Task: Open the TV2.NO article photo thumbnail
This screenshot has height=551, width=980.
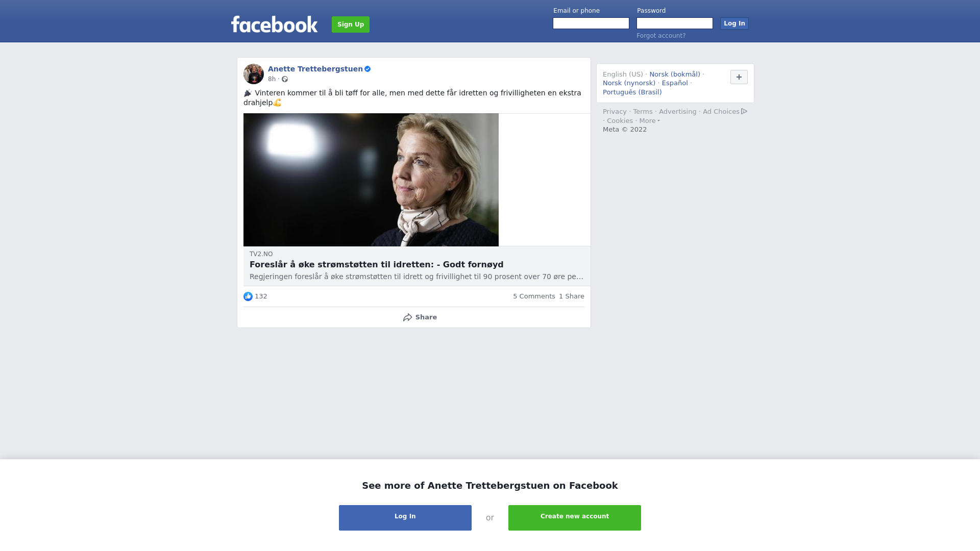Action: 371,180
